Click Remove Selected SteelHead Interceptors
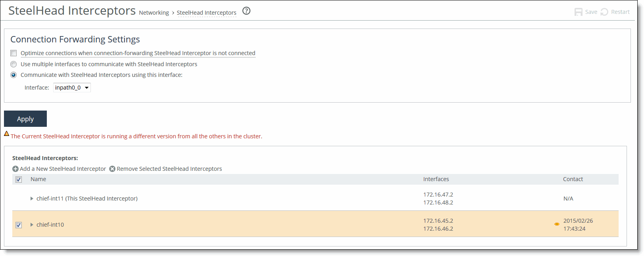The width and height of the screenshot is (644, 256). pyautogui.click(x=169, y=169)
